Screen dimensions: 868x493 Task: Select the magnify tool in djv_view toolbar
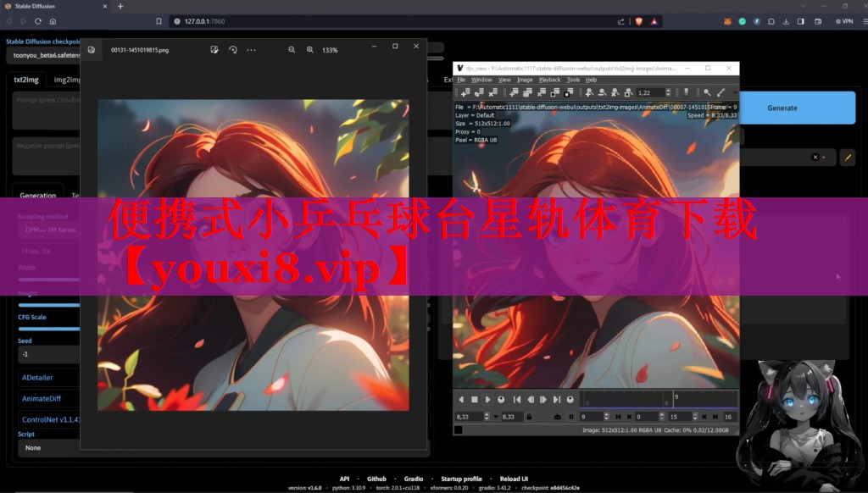coord(707,92)
